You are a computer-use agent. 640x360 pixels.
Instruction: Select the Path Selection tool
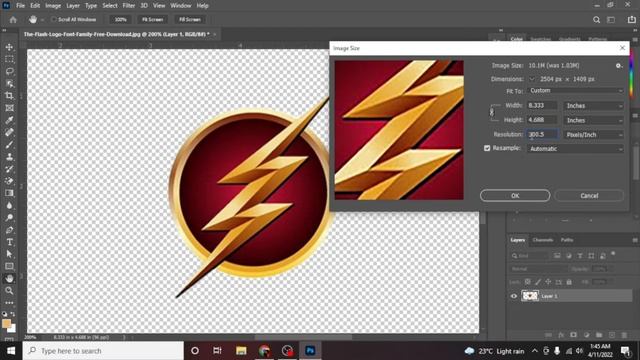click(x=9, y=254)
